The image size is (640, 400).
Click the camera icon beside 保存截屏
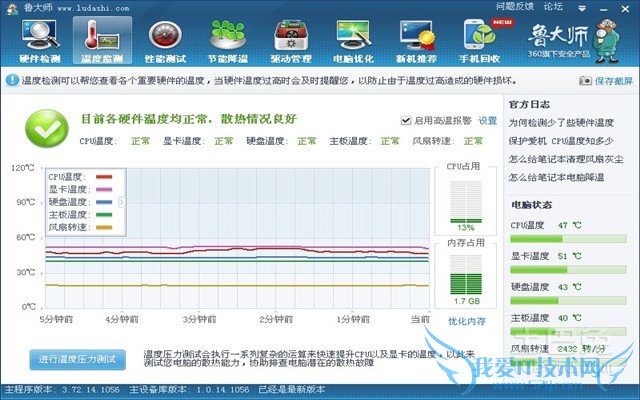585,80
